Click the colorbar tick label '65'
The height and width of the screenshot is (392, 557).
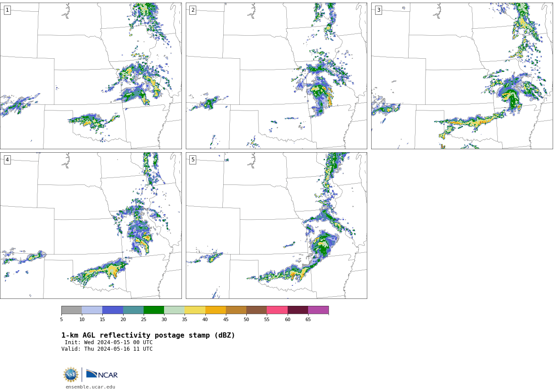308,320
